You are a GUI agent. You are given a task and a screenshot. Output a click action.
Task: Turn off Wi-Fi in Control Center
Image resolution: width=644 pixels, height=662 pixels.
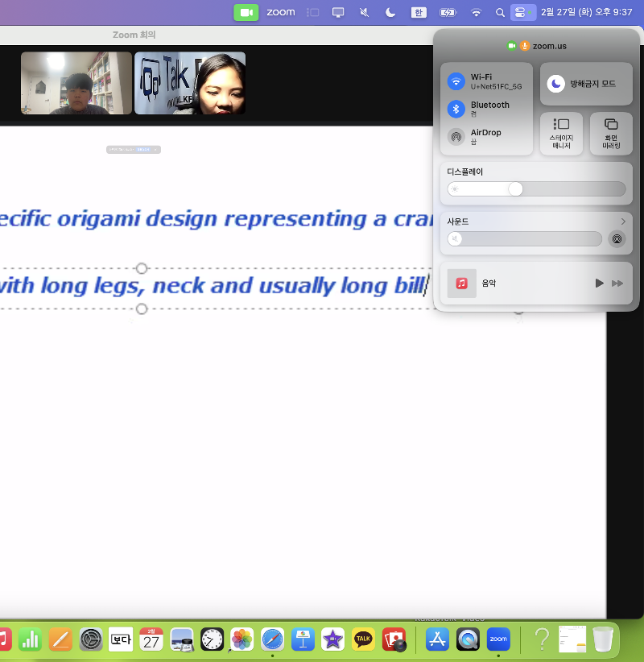(456, 81)
